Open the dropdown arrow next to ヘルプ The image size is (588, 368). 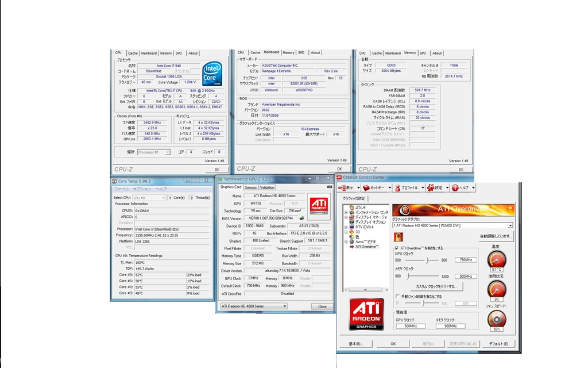tap(473, 188)
